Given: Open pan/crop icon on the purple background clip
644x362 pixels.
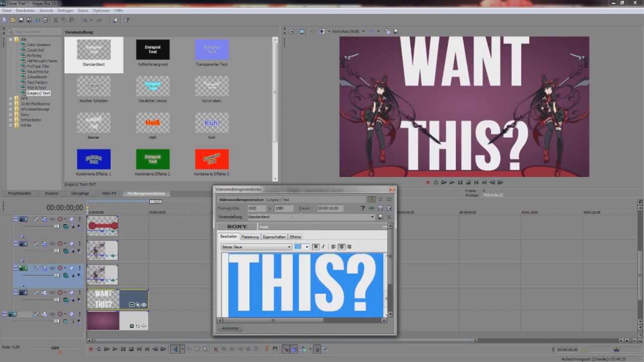Looking at the screenshot, I should (x=138, y=326).
